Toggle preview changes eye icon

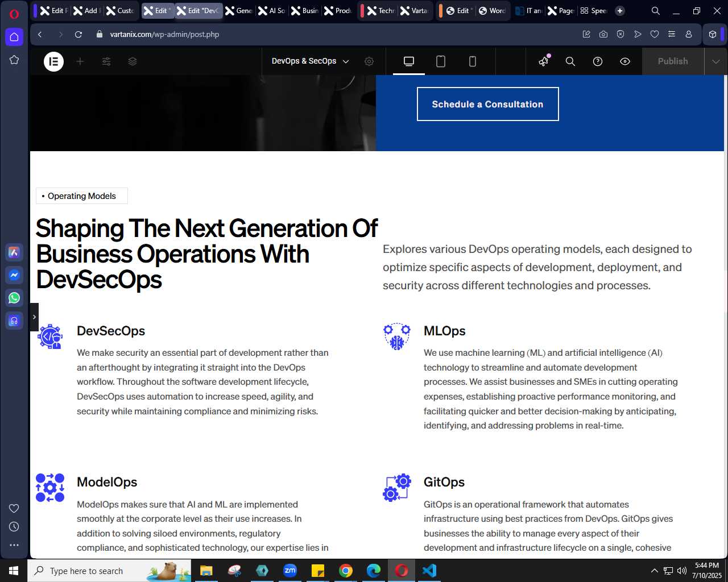625,61
